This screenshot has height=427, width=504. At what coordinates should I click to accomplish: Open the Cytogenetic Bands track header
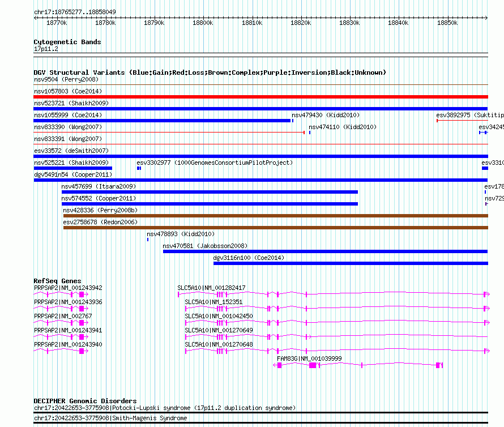point(67,42)
